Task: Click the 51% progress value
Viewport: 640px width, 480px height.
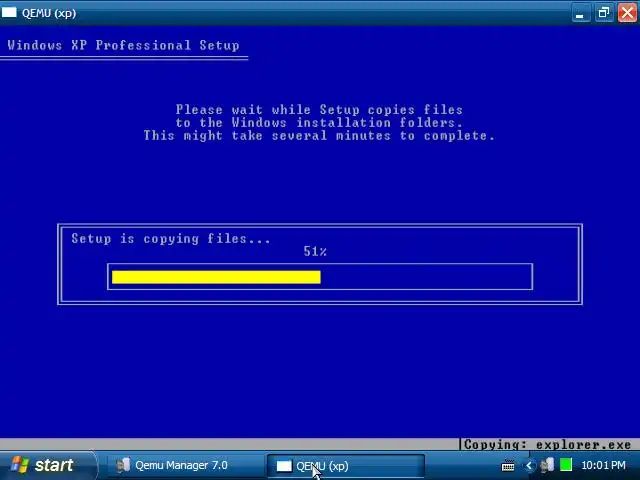Action: coord(315,251)
